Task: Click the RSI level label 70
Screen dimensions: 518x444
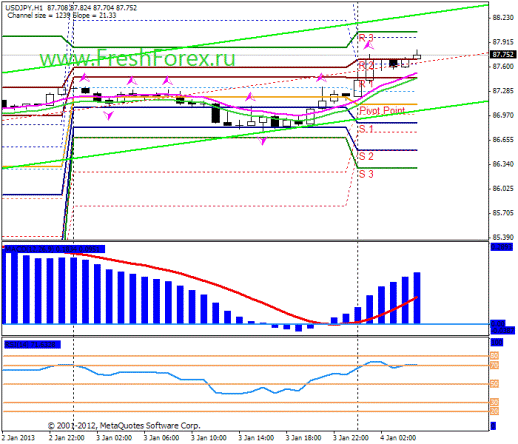Action: [x=494, y=366]
